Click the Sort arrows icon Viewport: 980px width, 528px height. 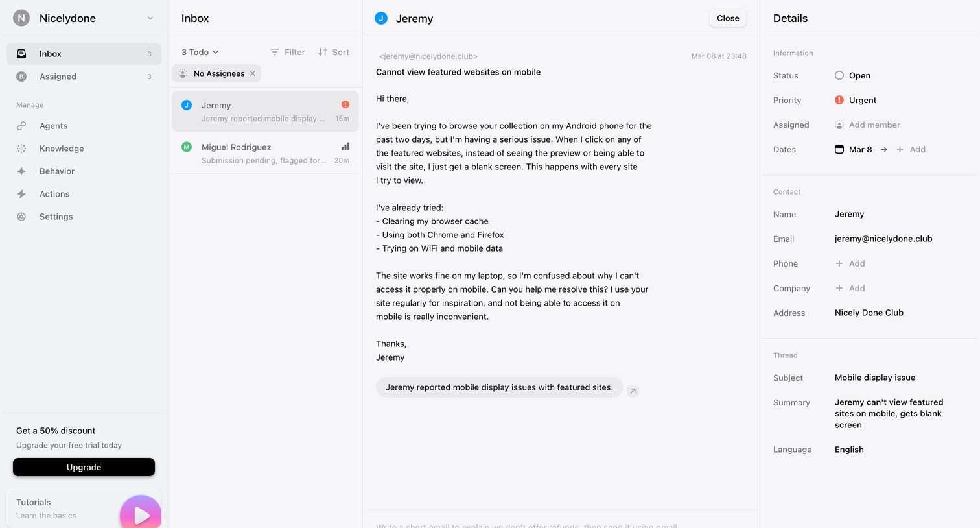[x=323, y=52]
